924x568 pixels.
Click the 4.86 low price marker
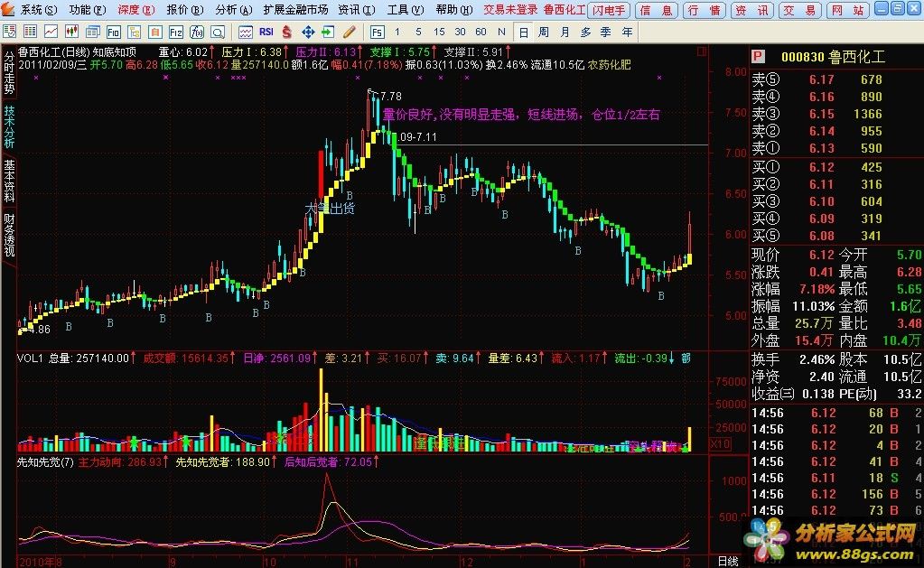[40, 330]
